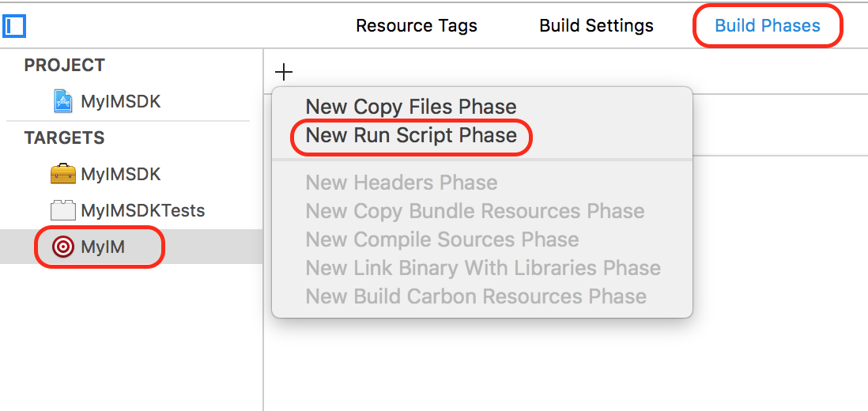Viewport: 868px width, 411px height.
Task: Click New Headers Phase menu entry
Action: (402, 183)
